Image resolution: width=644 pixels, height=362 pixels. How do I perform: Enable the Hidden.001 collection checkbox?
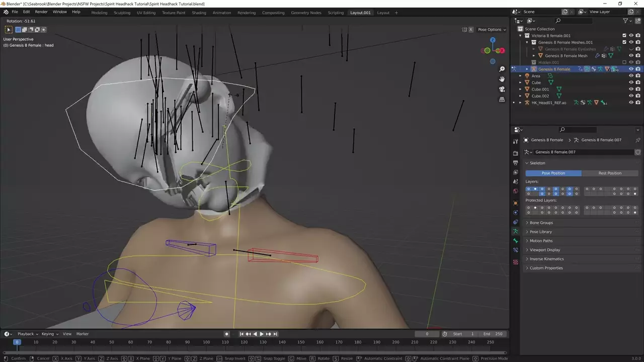(624, 62)
